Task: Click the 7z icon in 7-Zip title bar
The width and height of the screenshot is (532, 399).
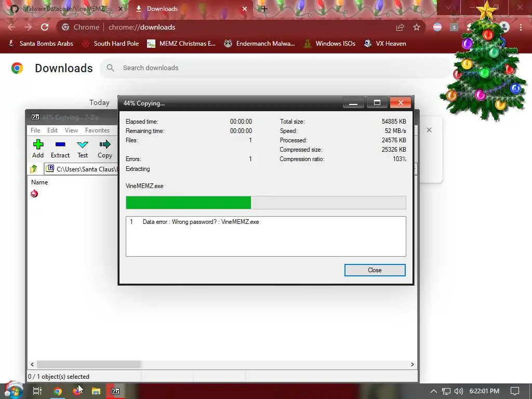Action: pyautogui.click(x=35, y=117)
